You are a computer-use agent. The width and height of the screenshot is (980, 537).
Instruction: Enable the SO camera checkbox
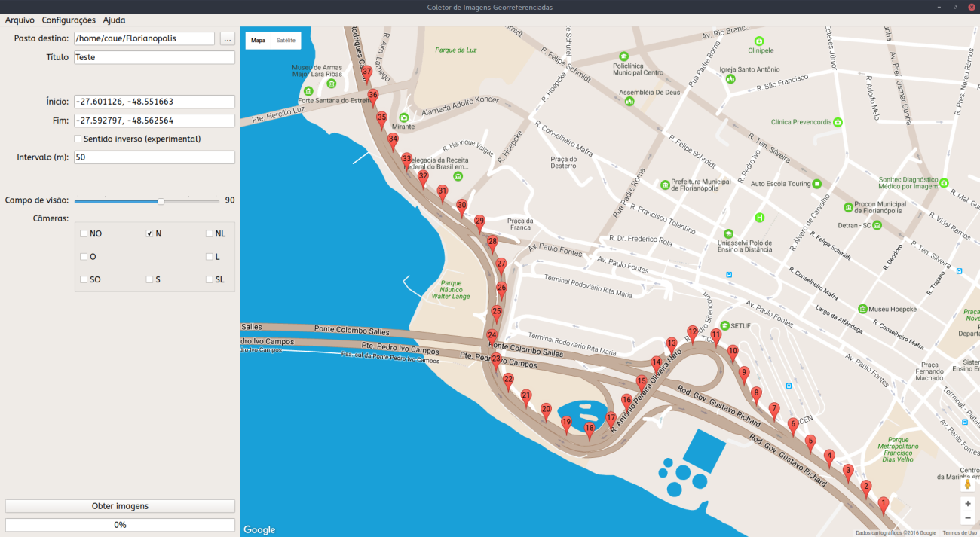pos(84,279)
